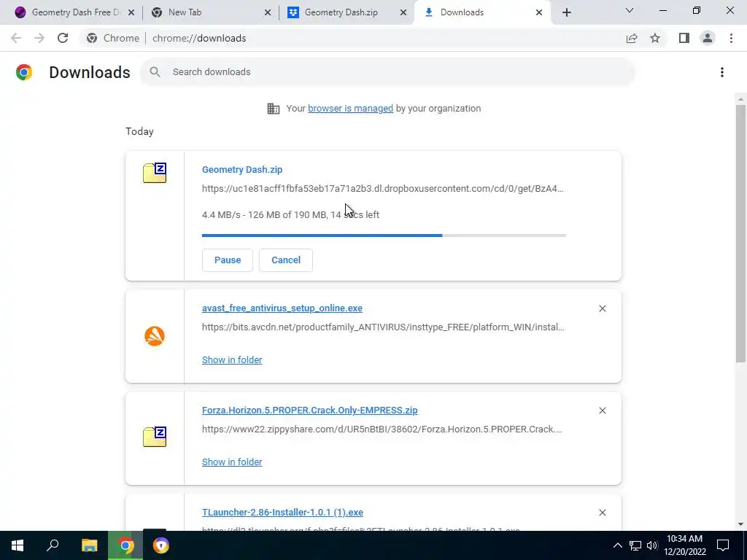The height and width of the screenshot is (560, 747).
Task: Close the Geometry Dash.zip tab
Action: tap(403, 12)
